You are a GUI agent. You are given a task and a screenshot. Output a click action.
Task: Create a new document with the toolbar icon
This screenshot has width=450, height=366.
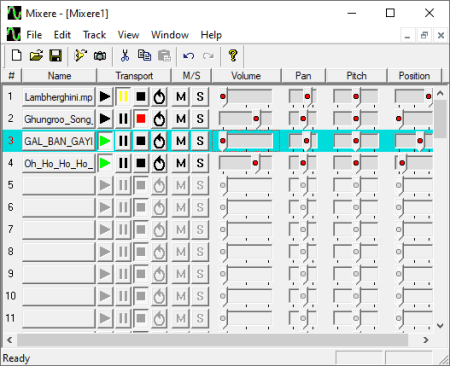point(17,55)
